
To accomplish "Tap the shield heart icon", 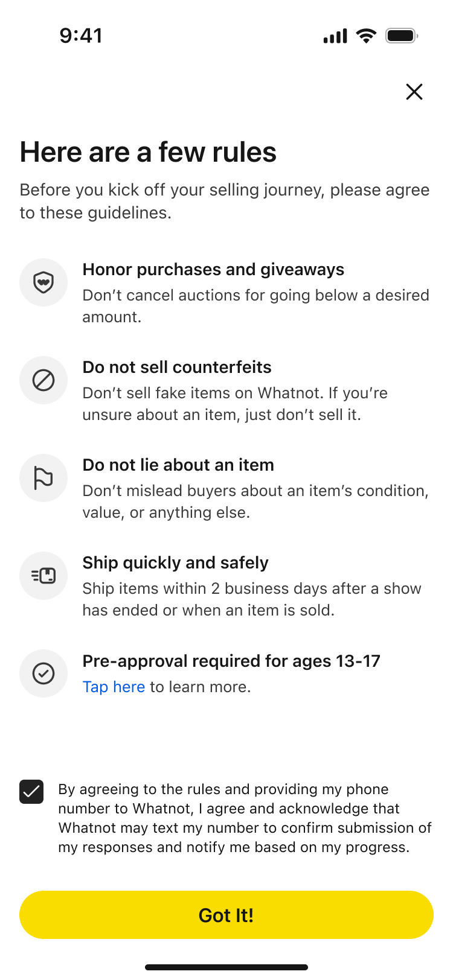I will pos(43,282).
